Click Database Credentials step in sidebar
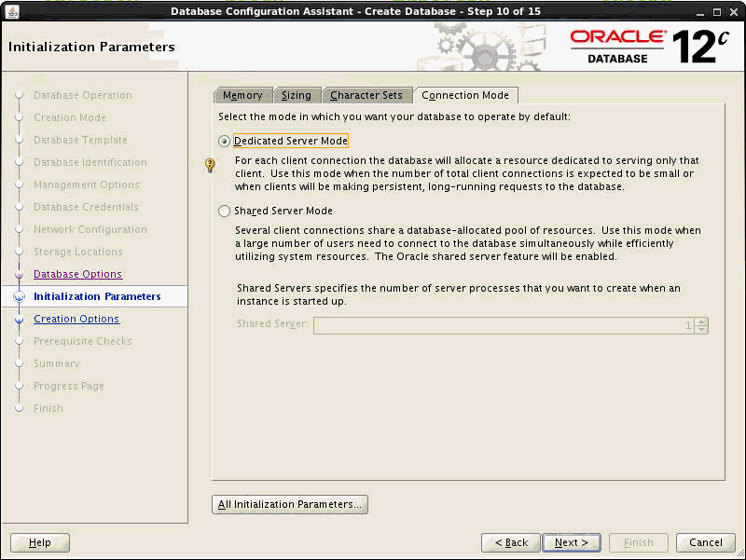This screenshot has width=746, height=560. pos(86,207)
